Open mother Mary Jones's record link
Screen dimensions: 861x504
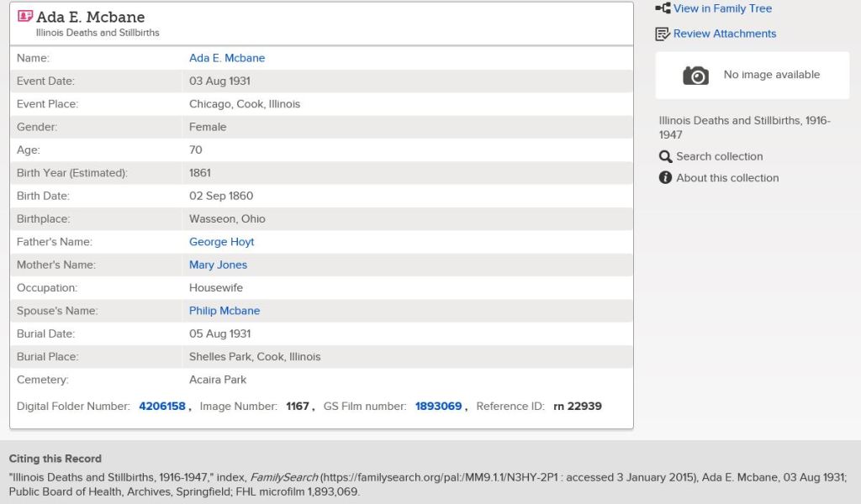click(x=218, y=265)
